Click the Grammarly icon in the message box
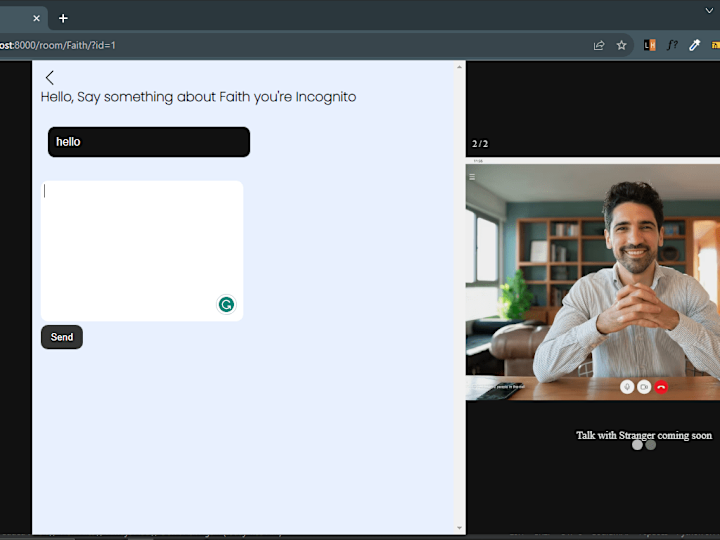This screenshot has width=720, height=540. click(226, 304)
